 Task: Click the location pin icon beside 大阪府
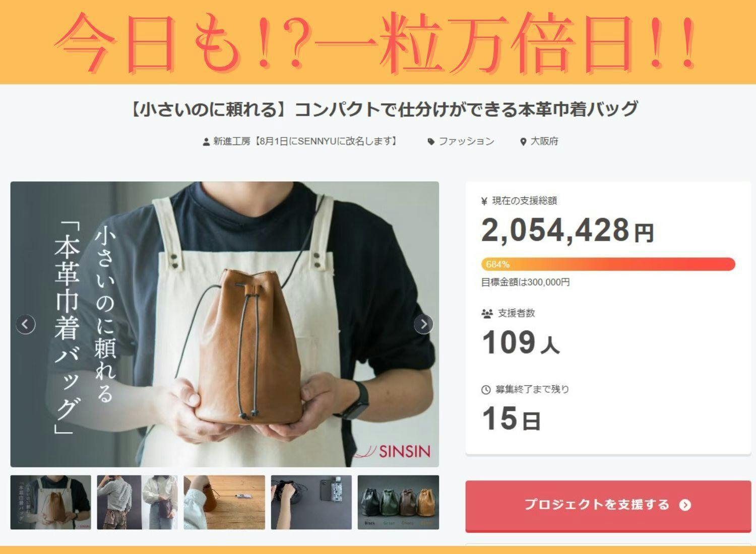tap(523, 142)
